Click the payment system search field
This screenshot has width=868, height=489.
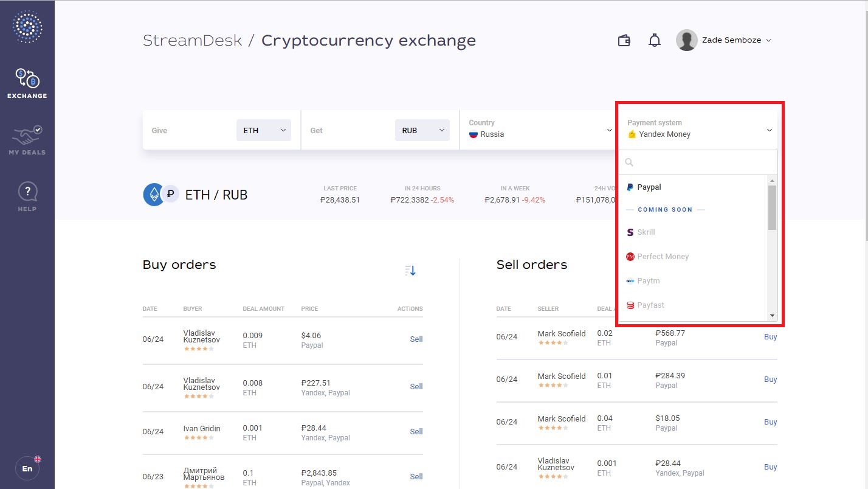tap(698, 162)
